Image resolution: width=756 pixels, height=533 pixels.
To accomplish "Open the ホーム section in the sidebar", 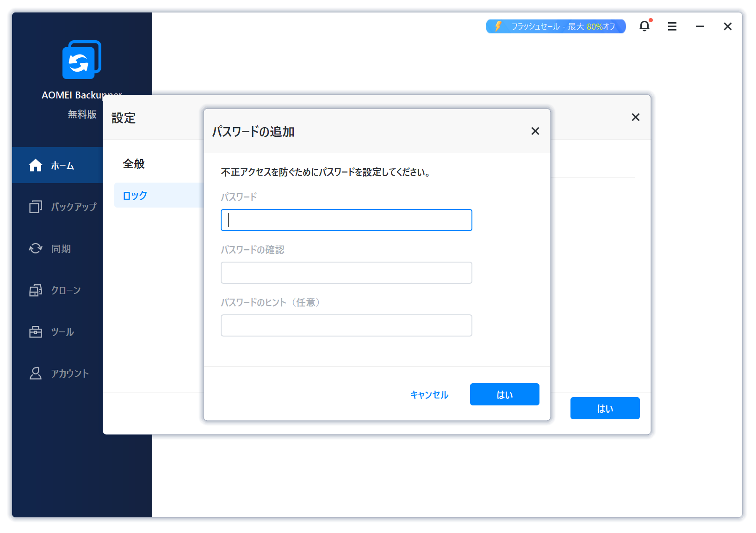I will click(x=62, y=165).
